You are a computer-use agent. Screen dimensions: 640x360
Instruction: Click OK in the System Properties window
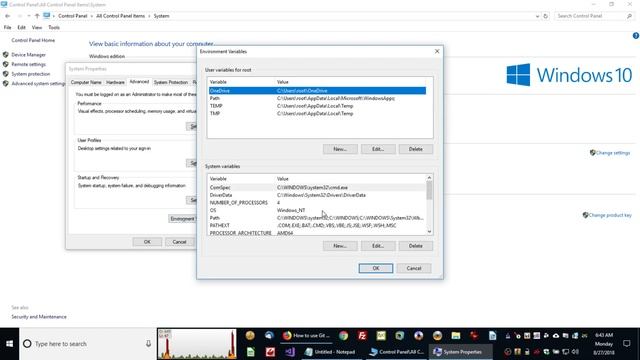point(147,242)
